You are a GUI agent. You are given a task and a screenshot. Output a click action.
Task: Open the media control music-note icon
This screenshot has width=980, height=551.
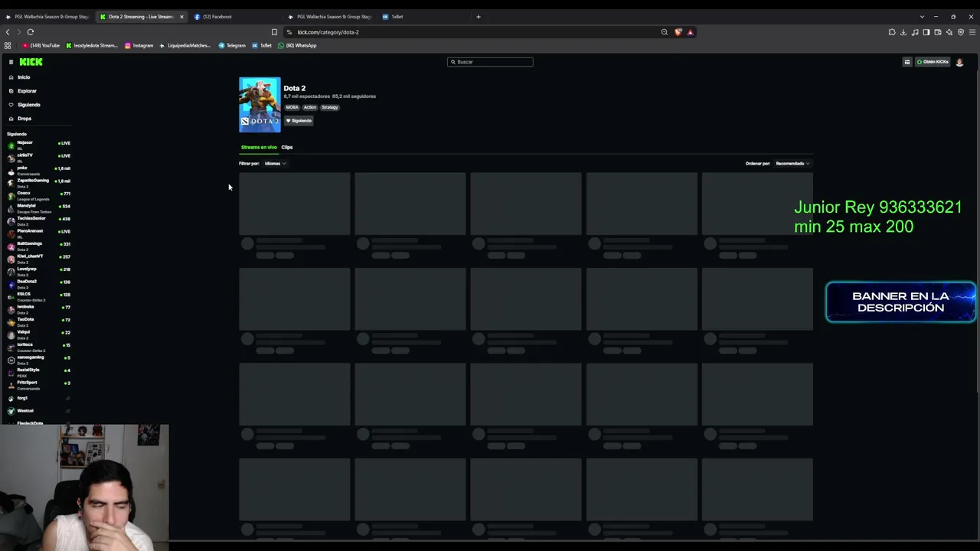pyautogui.click(x=915, y=32)
